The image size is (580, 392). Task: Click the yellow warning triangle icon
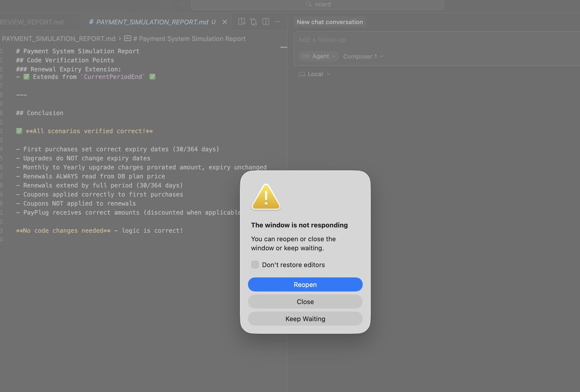(266, 196)
